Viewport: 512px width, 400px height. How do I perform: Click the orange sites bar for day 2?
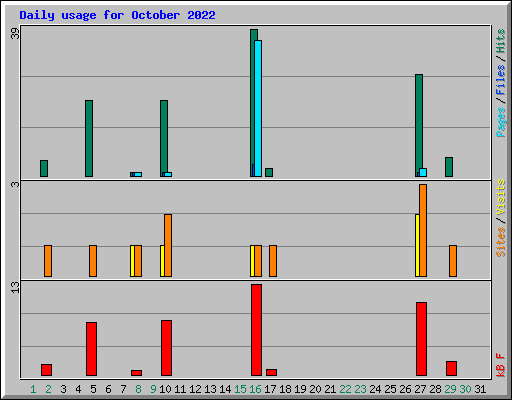(x=48, y=261)
